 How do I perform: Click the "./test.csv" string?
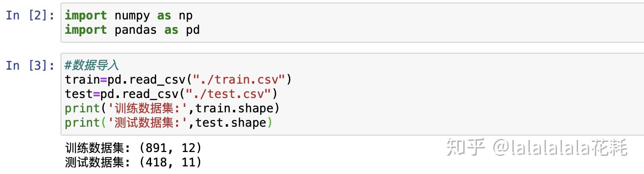232,94
